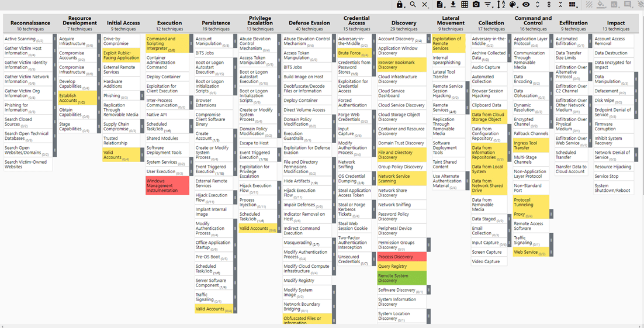Screen dimensions: 644x328
Task: Click the X deselect icon in toolbar
Action: (425, 5)
